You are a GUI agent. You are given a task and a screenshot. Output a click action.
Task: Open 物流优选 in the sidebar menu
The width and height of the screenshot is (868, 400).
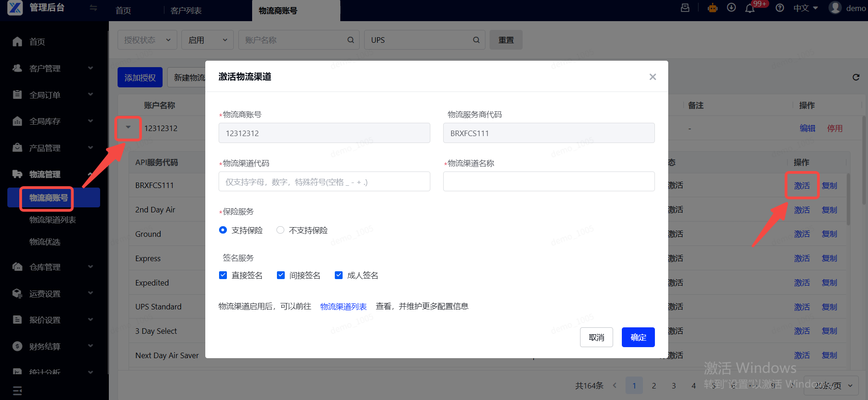[x=45, y=242]
